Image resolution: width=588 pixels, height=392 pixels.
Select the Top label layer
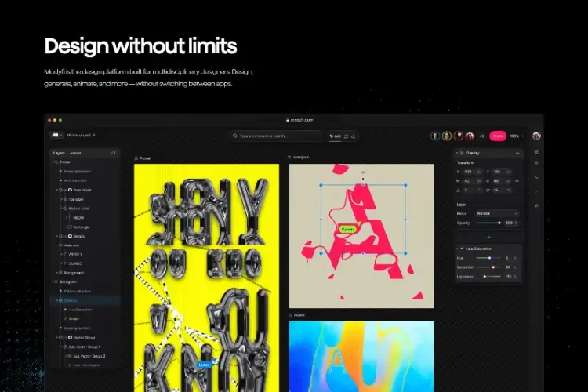76,199
